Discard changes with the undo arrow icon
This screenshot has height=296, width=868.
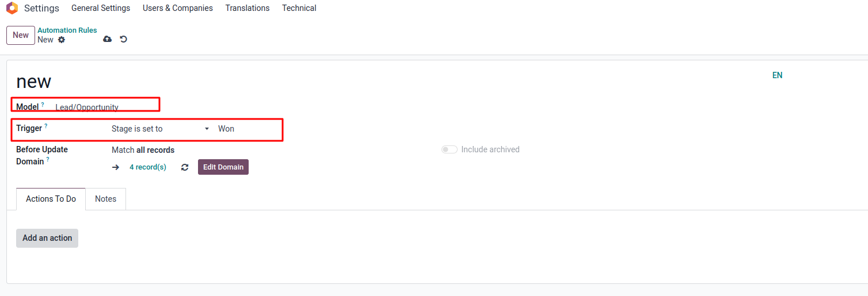click(123, 39)
